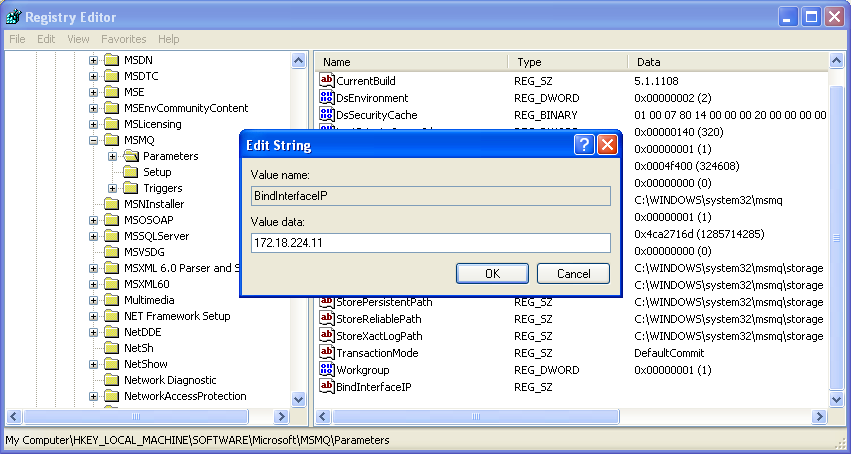Click the Value data text field
The width and height of the screenshot is (851, 454).
point(430,243)
